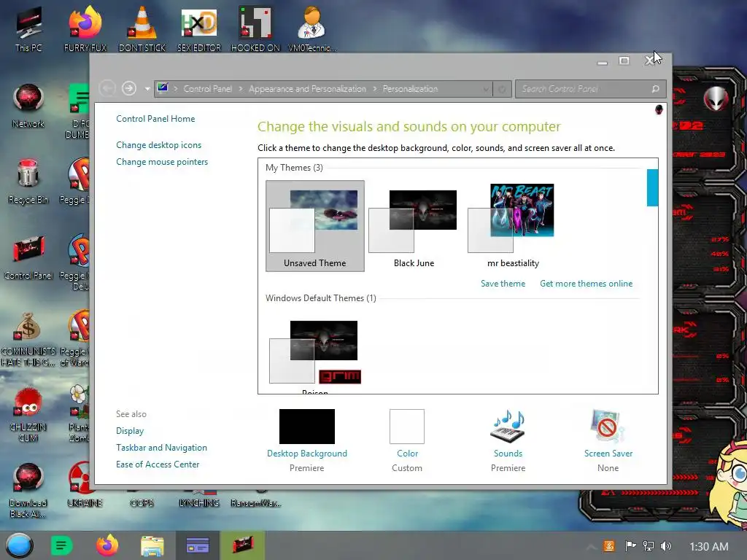Click the Save theme link
The image size is (747, 560).
point(503,284)
